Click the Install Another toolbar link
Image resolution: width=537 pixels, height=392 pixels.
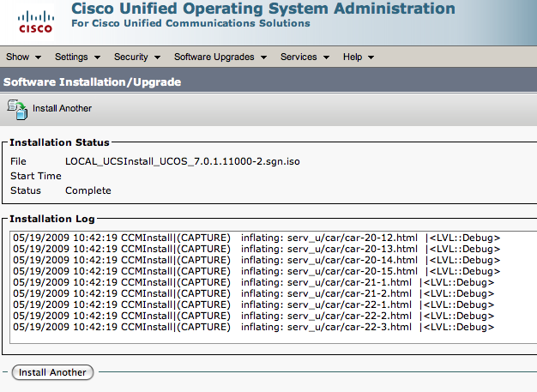point(62,108)
